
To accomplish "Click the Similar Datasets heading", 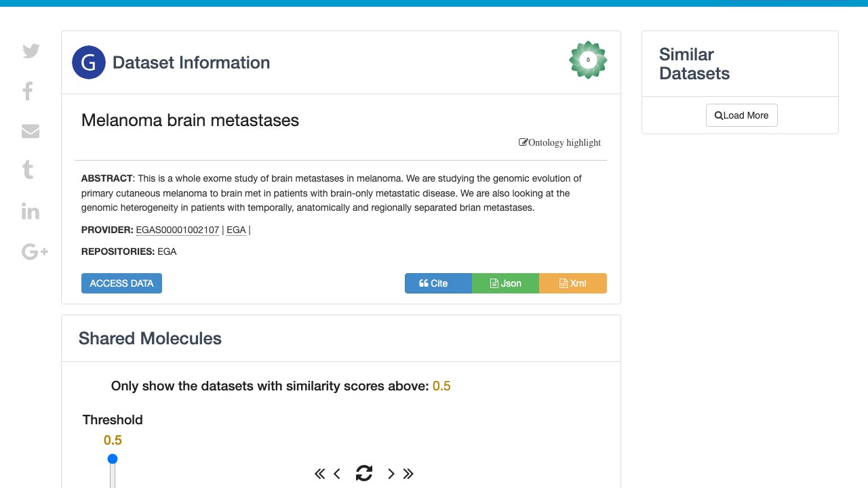I will pyautogui.click(x=694, y=64).
